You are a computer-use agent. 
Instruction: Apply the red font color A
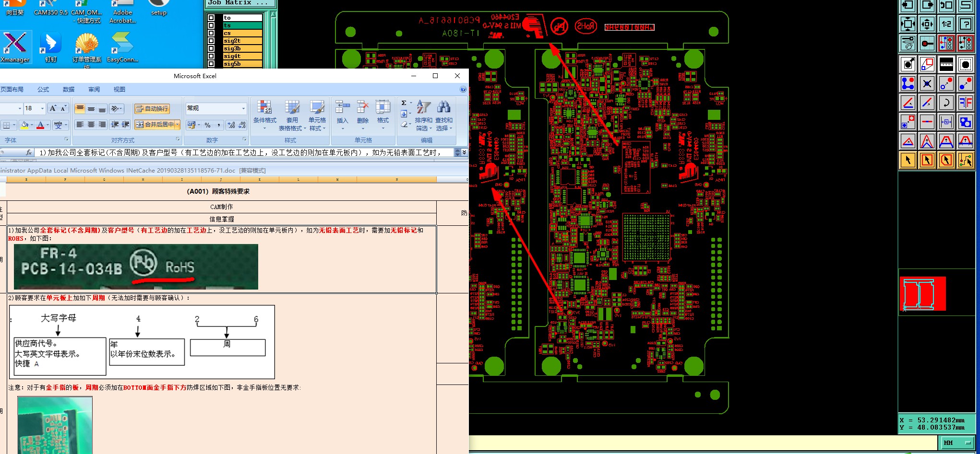[x=40, y=125]
